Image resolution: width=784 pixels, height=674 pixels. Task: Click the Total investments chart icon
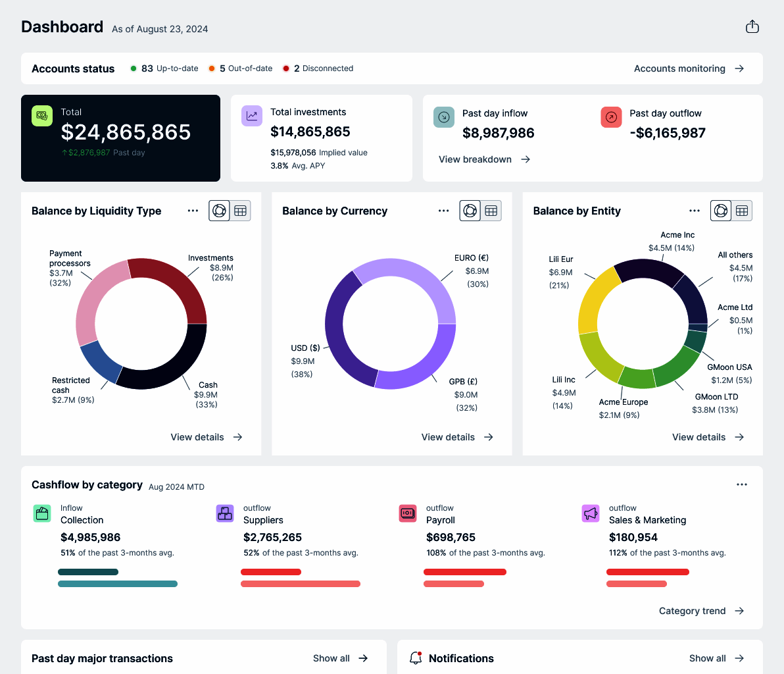(x=251, y=116)
